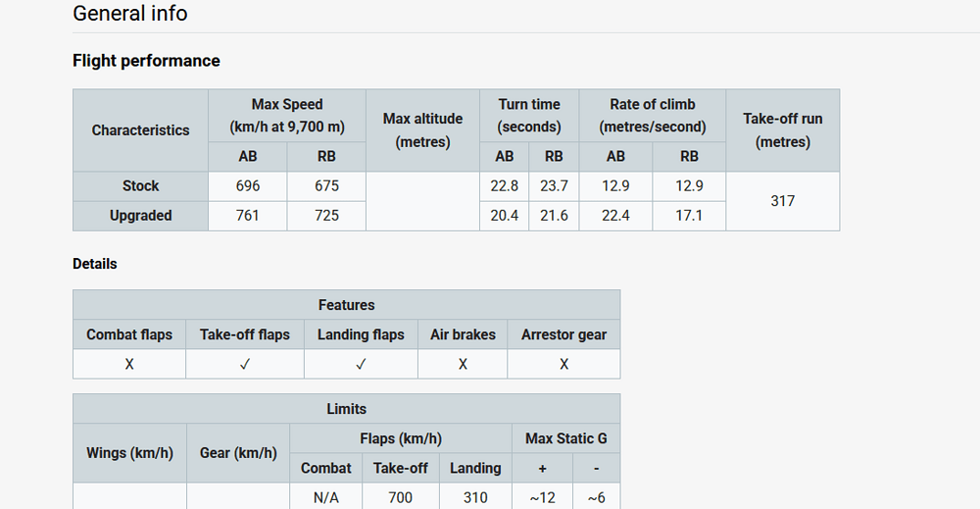Click the Features table header
980x509 pixels.
point(346,305)
